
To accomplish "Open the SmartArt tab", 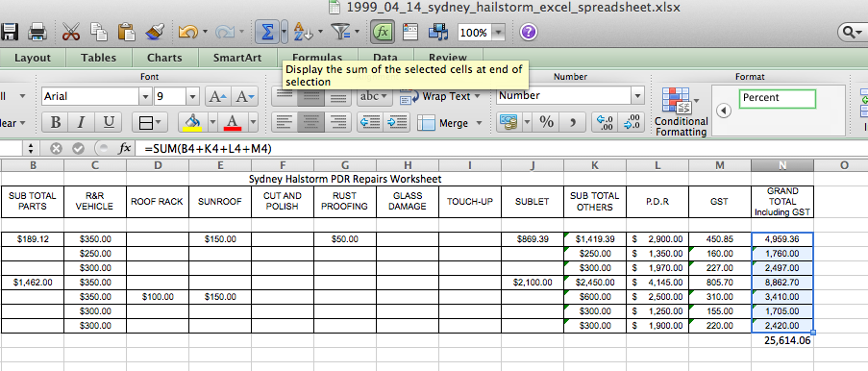I will 237,58.
